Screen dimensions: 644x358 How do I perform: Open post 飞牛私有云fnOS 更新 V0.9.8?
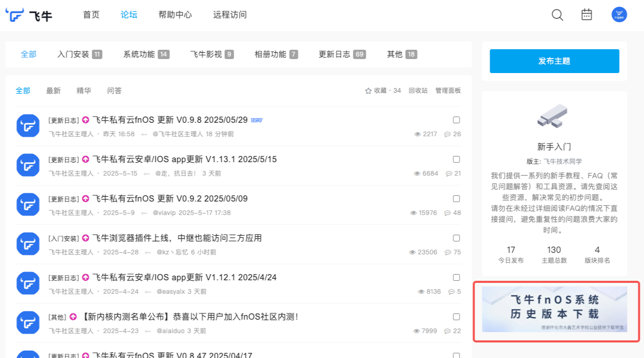click(170, 120)
